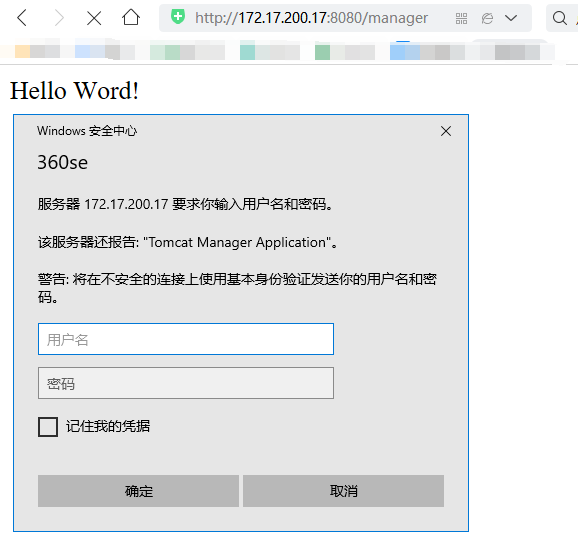Click the search magnifier icon
Screen dimensions: 578x538
[x=560, y=18]
